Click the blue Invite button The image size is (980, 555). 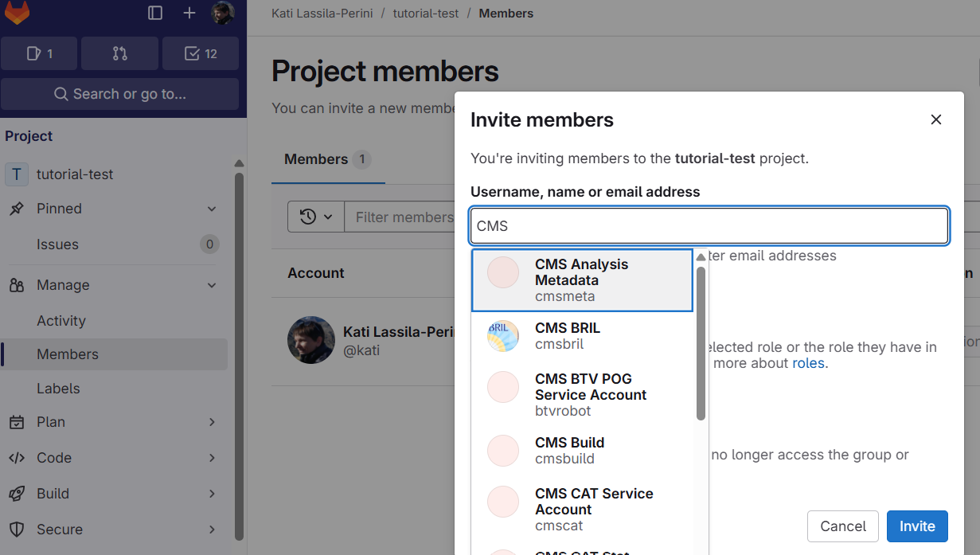point(917,526)
